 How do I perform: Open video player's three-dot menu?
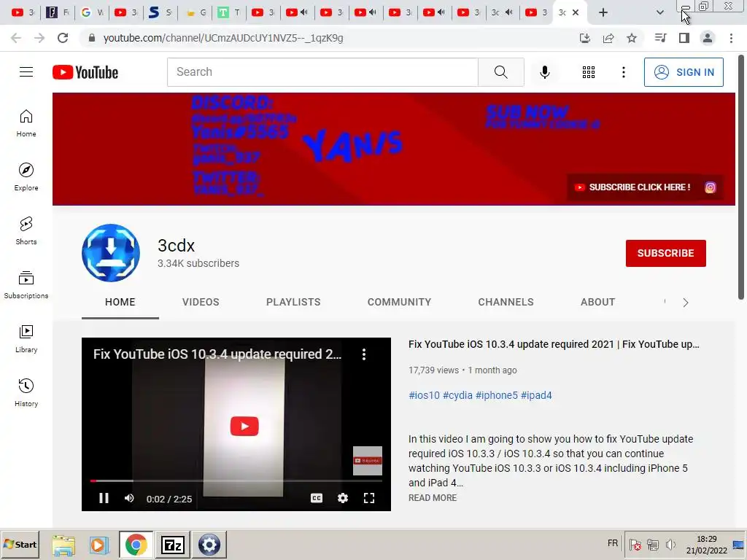363,354
